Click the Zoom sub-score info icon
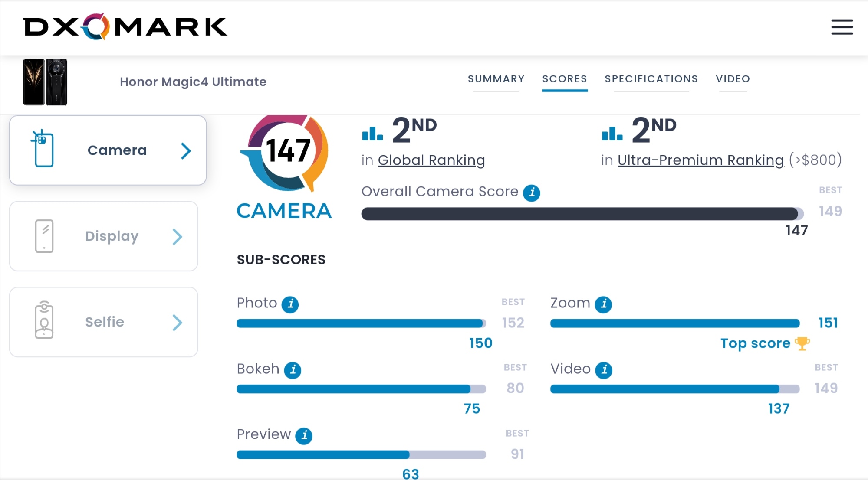The width and height of the screenshot is (868, 480). coord(604,303)
